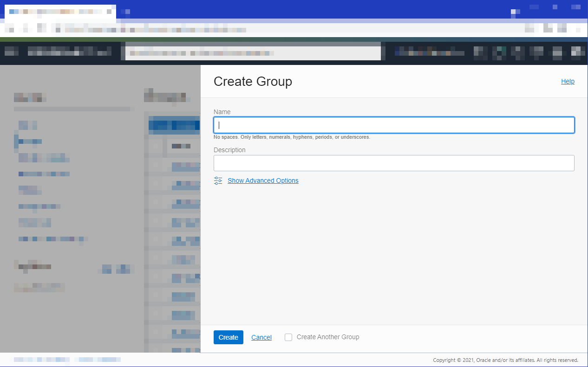Click the sliders icon beside Show Advanced Options
This screenshot has height=367, width=588.
[x=218, y=180]
